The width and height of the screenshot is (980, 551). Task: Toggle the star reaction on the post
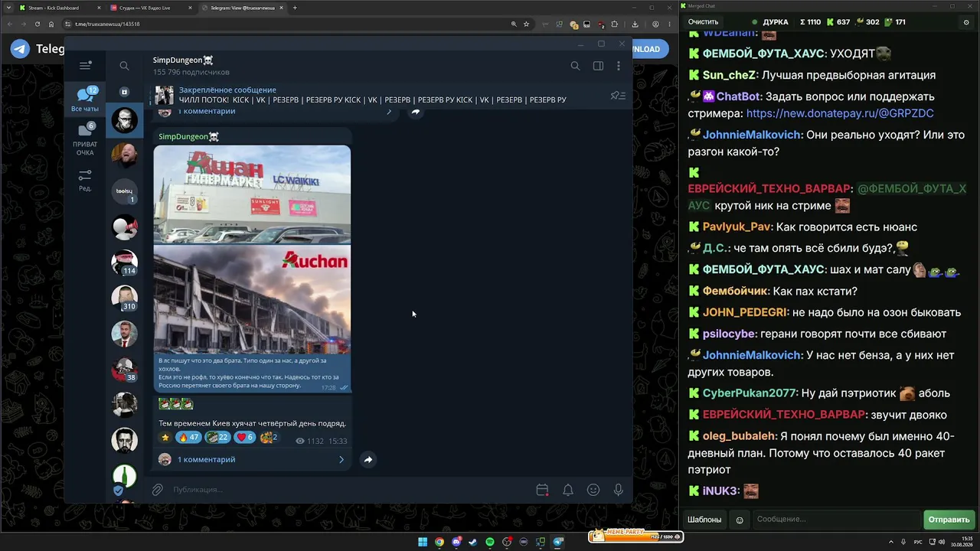click(x=165, y=438)
